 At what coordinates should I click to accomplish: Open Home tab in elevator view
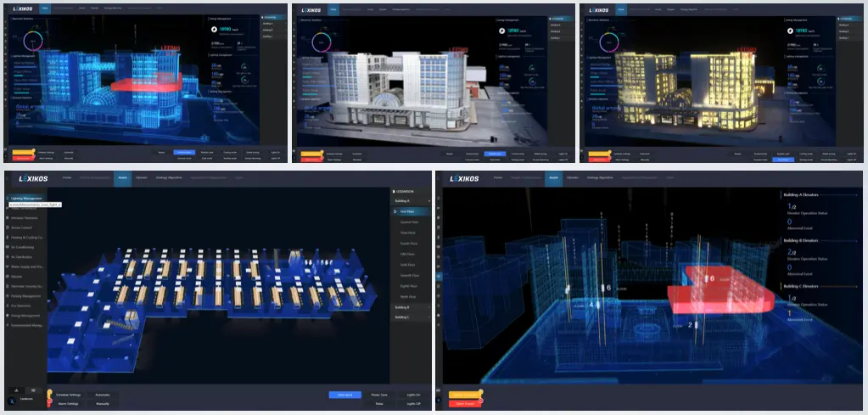pyautogui.click(x=498, y=178)
